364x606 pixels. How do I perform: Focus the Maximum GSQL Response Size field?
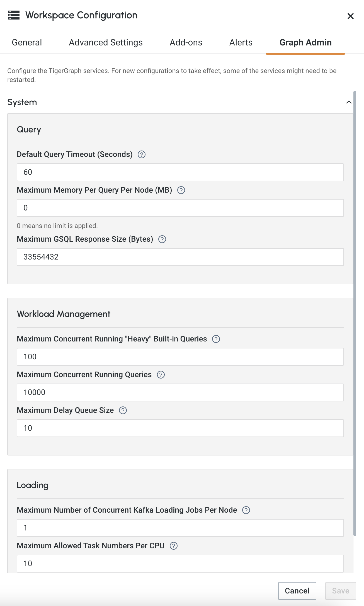coord(180,257)
